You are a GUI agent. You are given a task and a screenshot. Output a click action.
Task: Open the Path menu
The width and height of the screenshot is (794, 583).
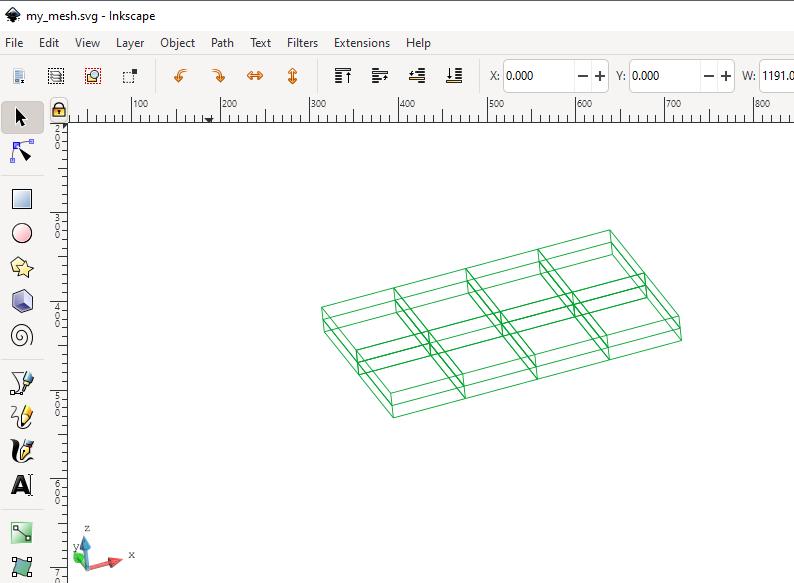(222, 43)
